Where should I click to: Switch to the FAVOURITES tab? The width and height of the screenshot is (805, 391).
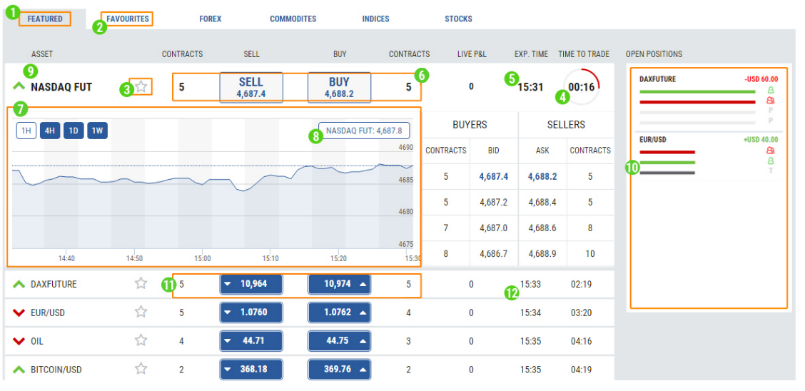[x=128, y=19]
